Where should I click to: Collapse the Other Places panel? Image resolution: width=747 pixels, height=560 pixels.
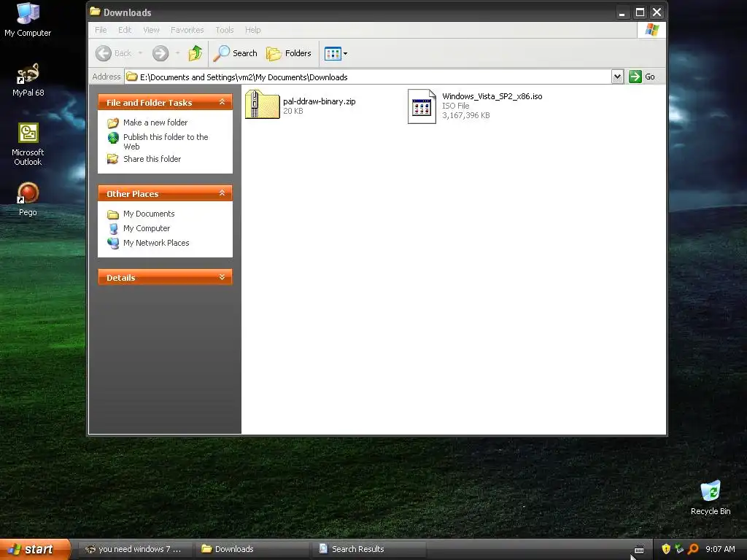pyautogui.click(x=222, y=193)
